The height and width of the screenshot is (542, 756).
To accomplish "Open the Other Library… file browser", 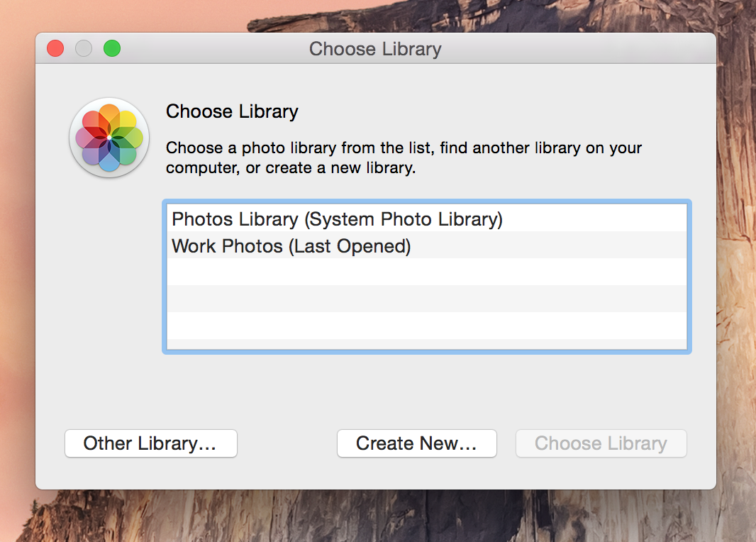I will point(151,443).
